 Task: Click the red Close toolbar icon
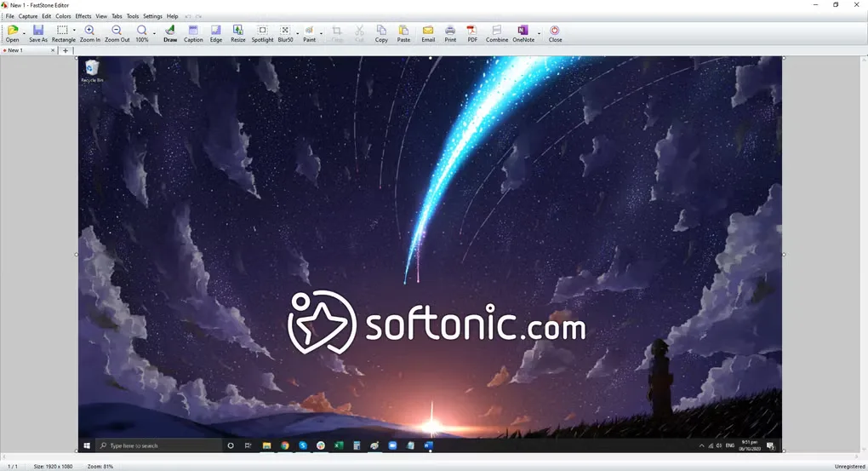pos(555,33)
